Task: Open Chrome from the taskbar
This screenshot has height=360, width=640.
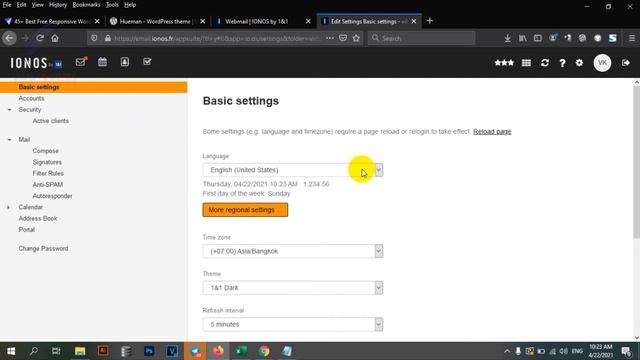Action: [264, 351]
